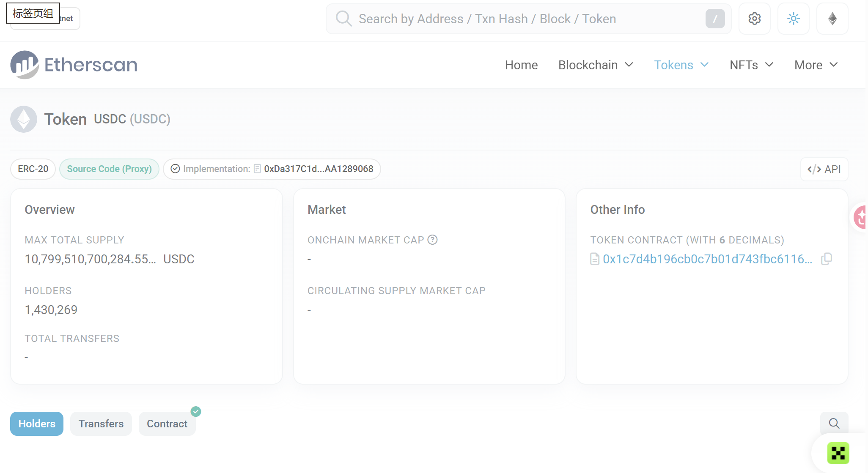Switch to the Transfers tab
868x473 pixels.
coord(101,424)
